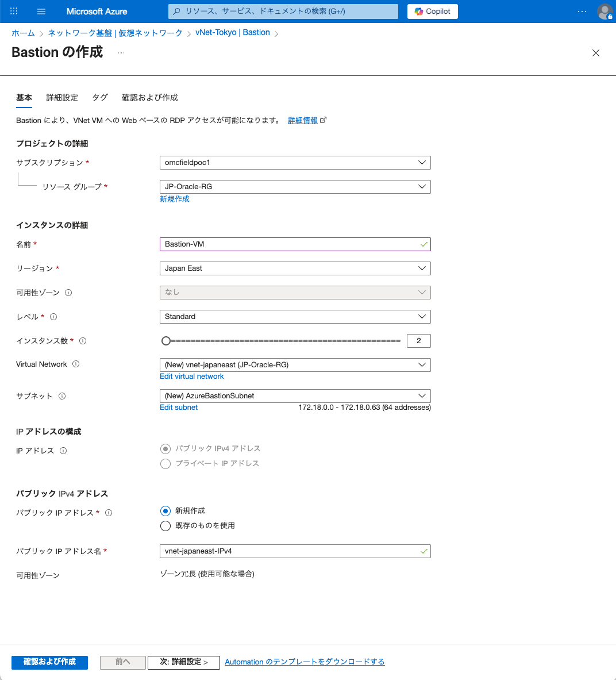Select パブリック IPv4 アドレス radio button
Image resolution: width=616 pixels, height=680 pixels.
[165, 449]
